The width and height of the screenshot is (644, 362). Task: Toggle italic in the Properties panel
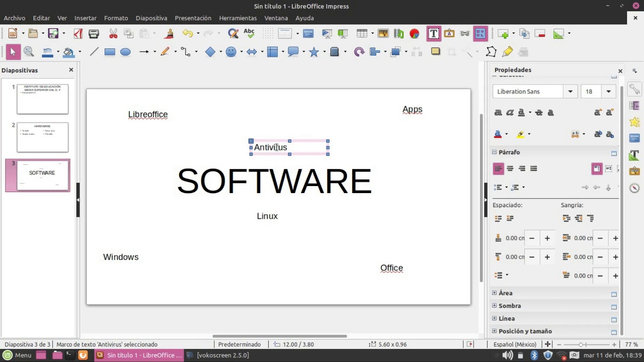tap(510, 113)
